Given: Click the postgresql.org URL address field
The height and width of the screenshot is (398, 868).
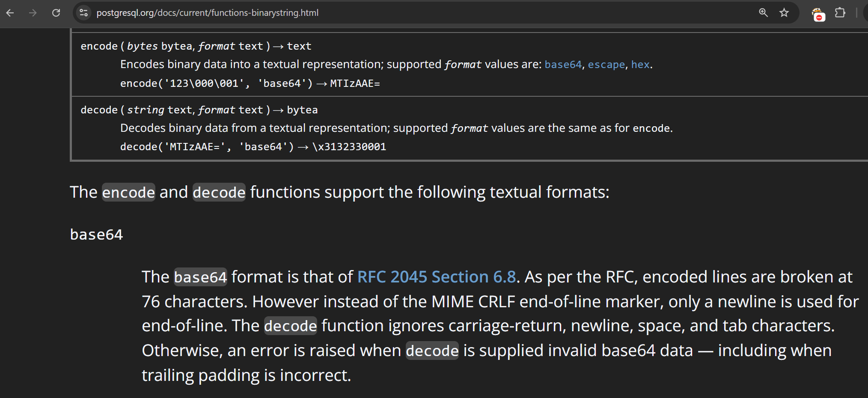Looking at the screenshot, I should [x=208, y=13].
